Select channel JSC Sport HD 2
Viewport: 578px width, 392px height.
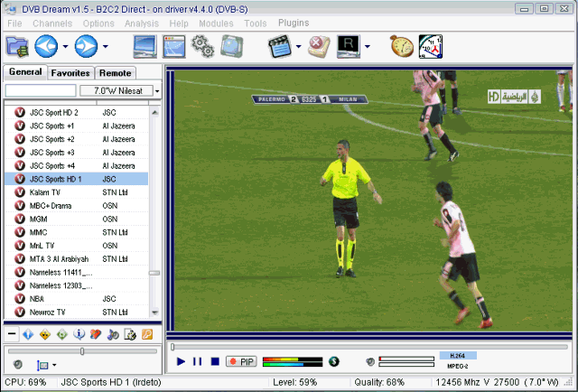(x=76, y=113)
